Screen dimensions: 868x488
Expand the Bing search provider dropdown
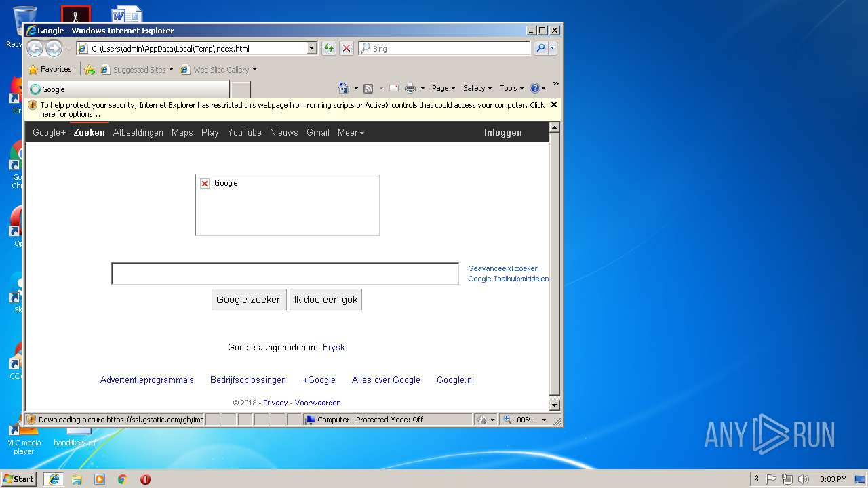click(x=553, y=48)
